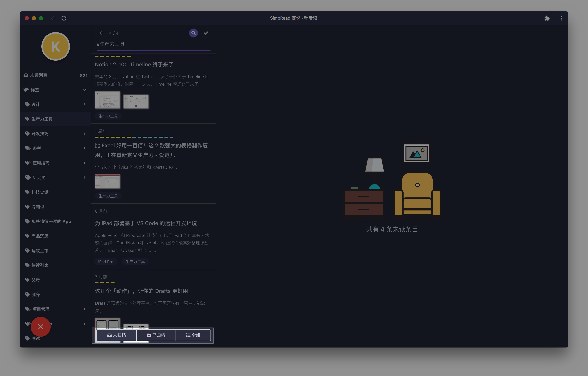Open the 未读列表 inbox
This screenshot has height=376, width=588.
(x=56, y=75)
